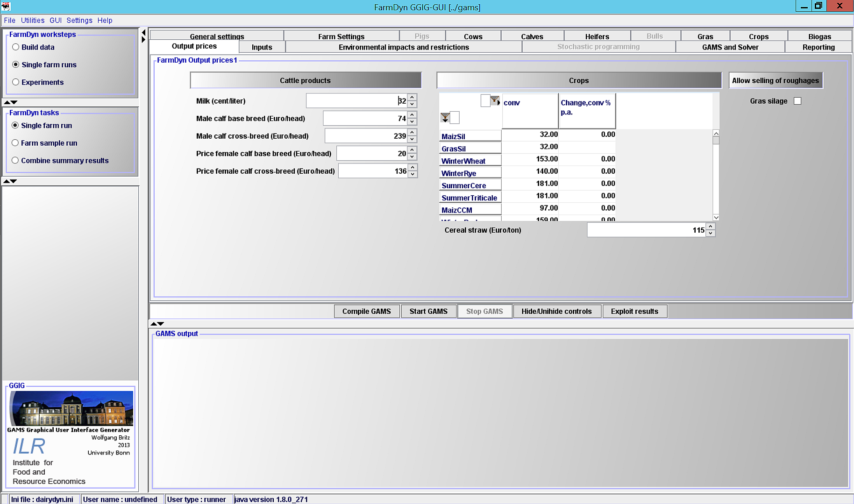This screenshot has width=854, height=504.
Task: Click crops table scrollbar down arrow
Action: (716, 217)
